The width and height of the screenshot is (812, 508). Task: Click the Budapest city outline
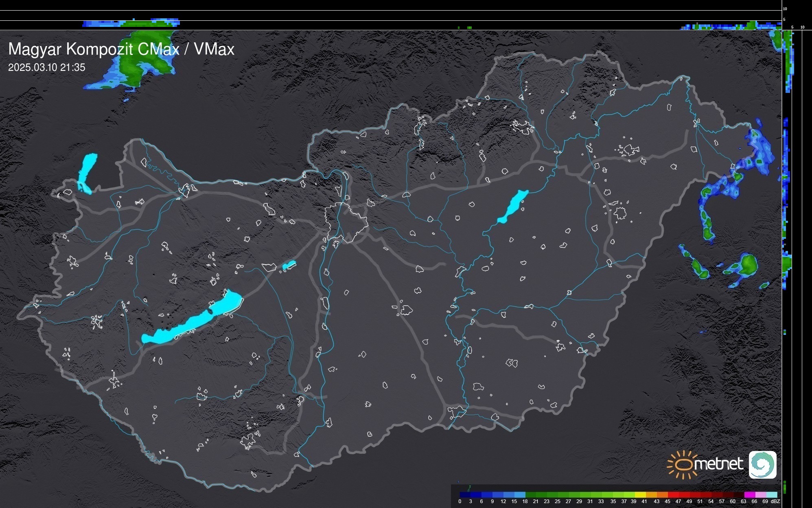[348, 222]
